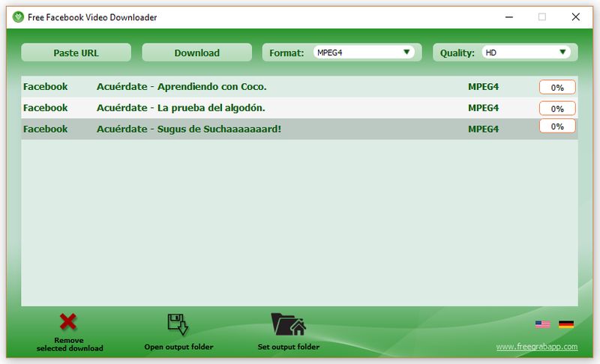Screen dimensions: 600x364
Task: Visit the www.freegrabapp.com link
Action: (x=537, y=347)
